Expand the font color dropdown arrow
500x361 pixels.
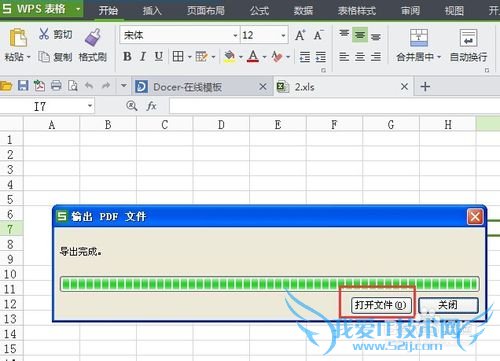pyautogui.click(x=264, y=57)
